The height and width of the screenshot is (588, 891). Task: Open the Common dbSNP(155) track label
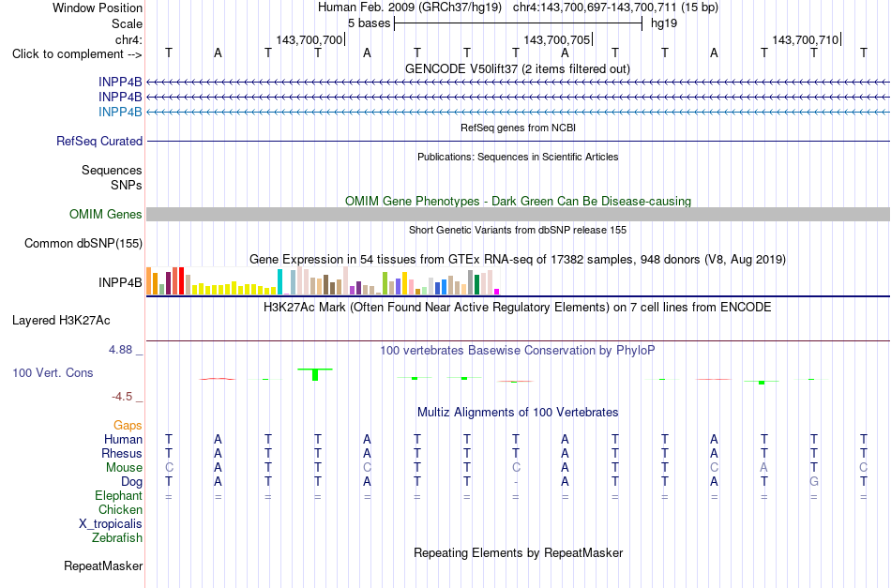click(x=83, y=243)
